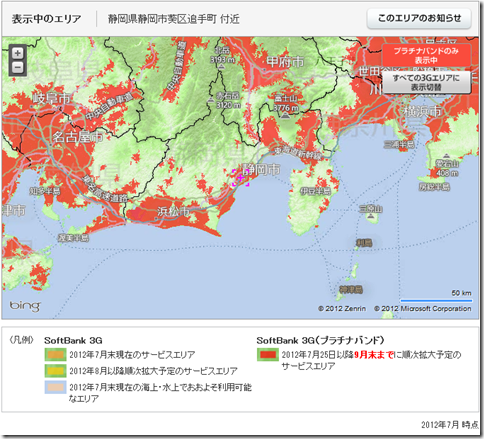This screenshot has width=484, height=439.
Task: Click the 愛宕山 408 m marker
Action: pyautogui.click(x=447, y=166)
